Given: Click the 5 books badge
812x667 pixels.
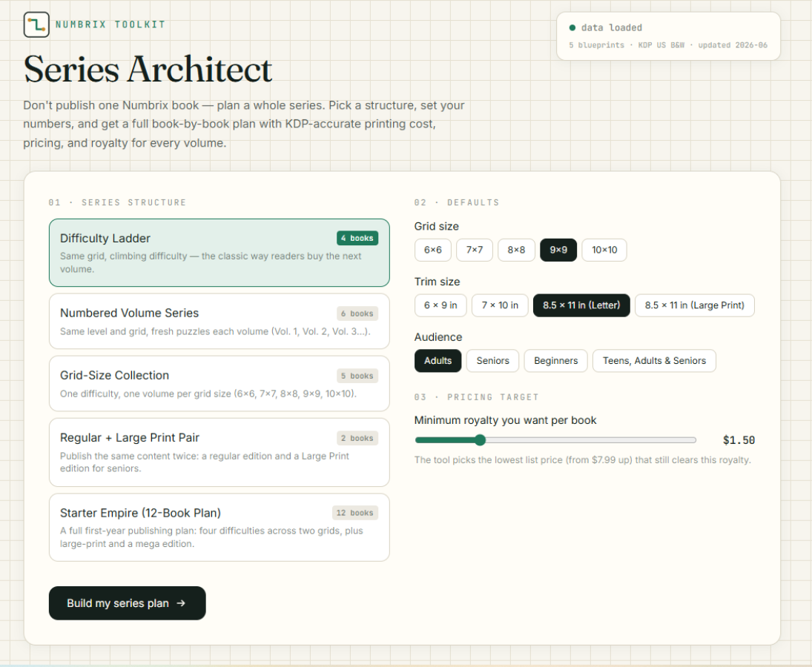Looking at the screenshot, I should tap(357, 376).
